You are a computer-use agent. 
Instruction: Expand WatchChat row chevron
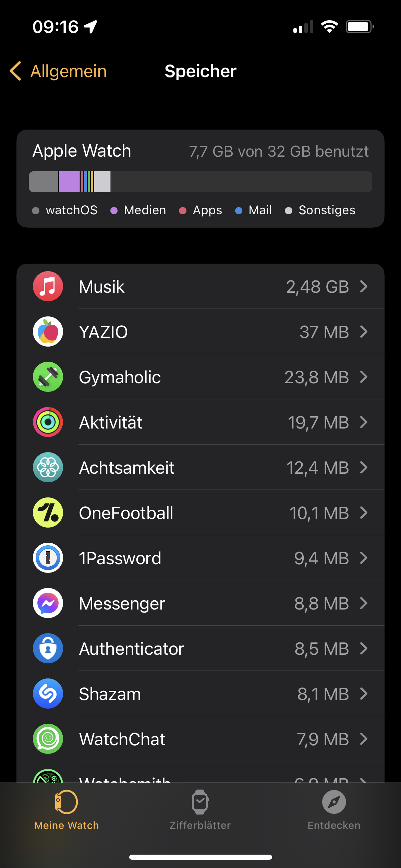pyautogui.click(x=364, y=739)
